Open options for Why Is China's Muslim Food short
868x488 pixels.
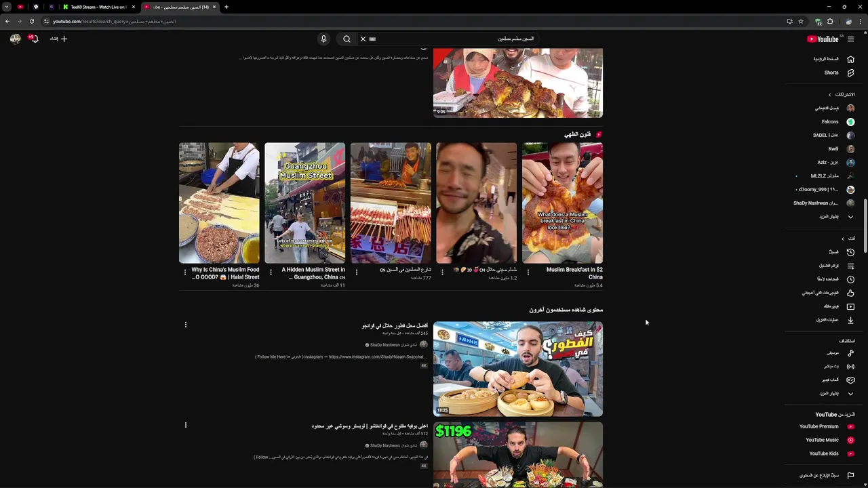click(x=185, y=272)
